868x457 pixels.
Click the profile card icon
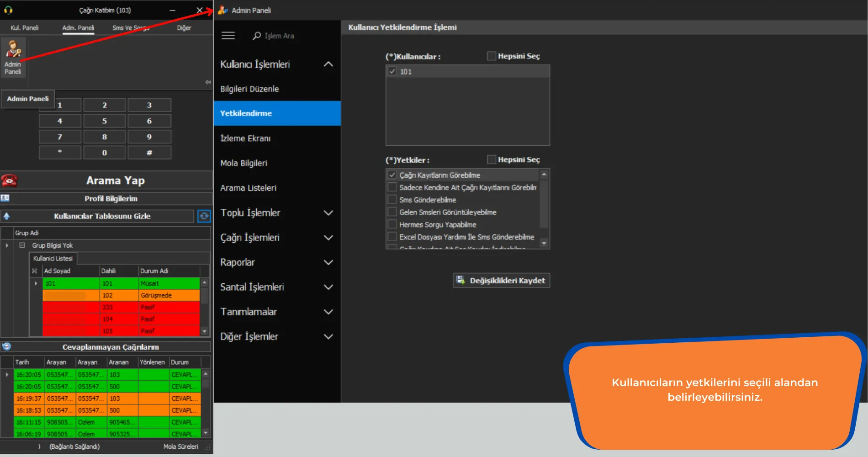pyautogui.click(x=5, y=198)
